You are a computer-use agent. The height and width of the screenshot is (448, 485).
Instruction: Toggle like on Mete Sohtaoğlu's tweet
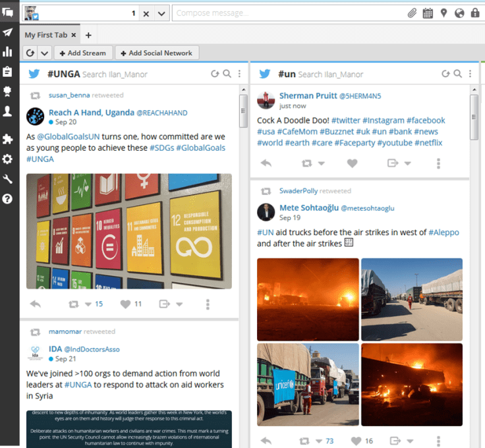(x=356, y=441)
